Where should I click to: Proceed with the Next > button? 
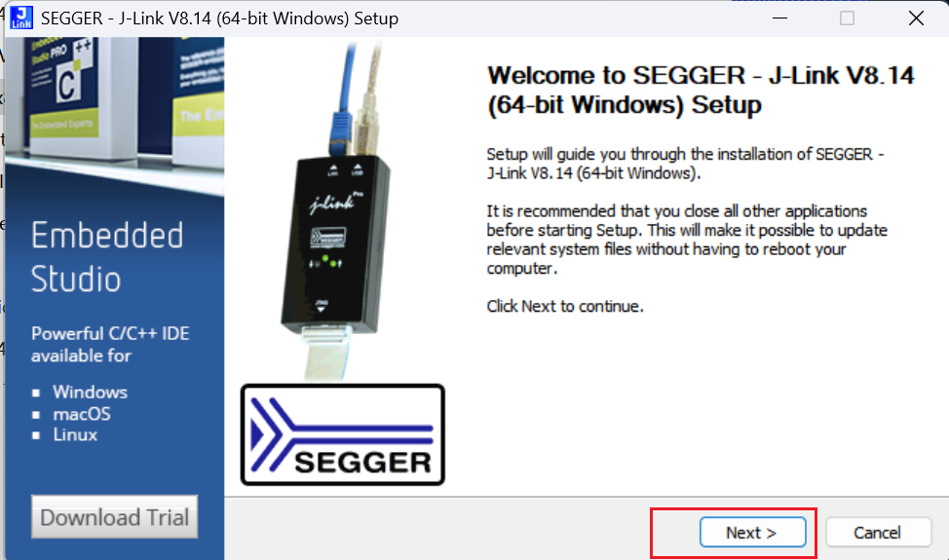[x=752, y=532]
